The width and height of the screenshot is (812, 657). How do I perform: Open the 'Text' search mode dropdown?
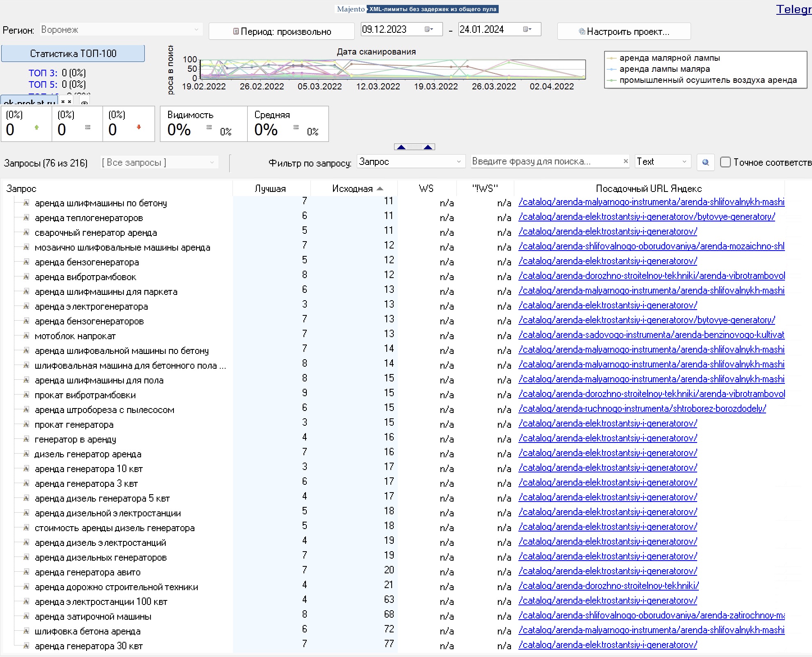click(662, 162)
